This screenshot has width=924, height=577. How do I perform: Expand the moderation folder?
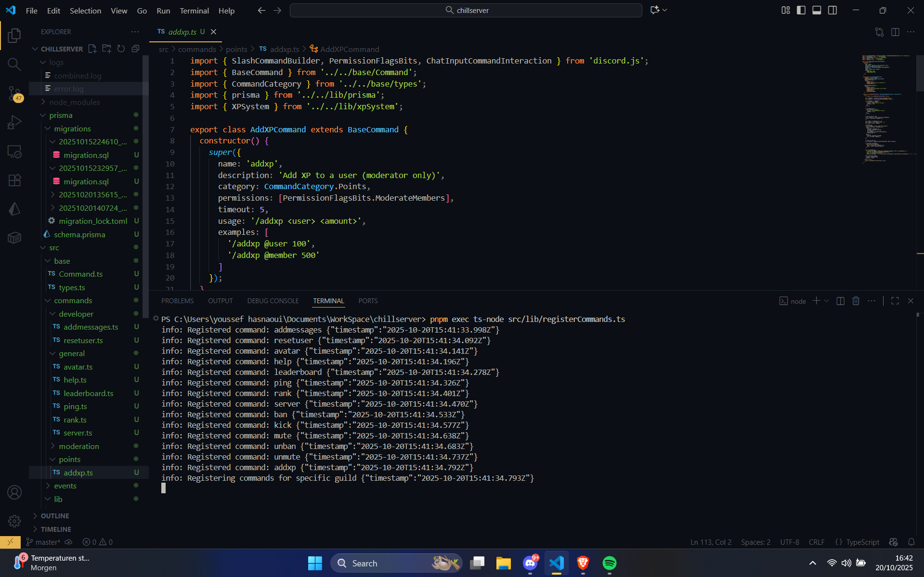[79, 446]
